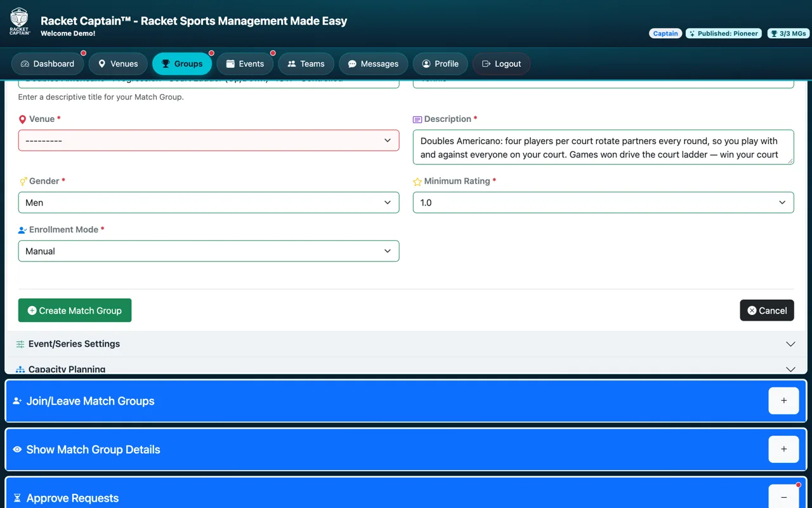The width and height of the screenshot is (812, 508).
Task: Click the Enrollment Mode person icon
Action: (x=23, y=230)
